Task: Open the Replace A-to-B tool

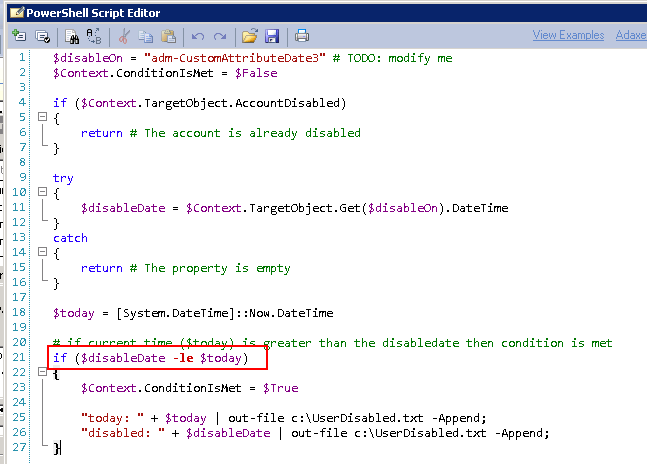Action: click(x=94, y=36)
